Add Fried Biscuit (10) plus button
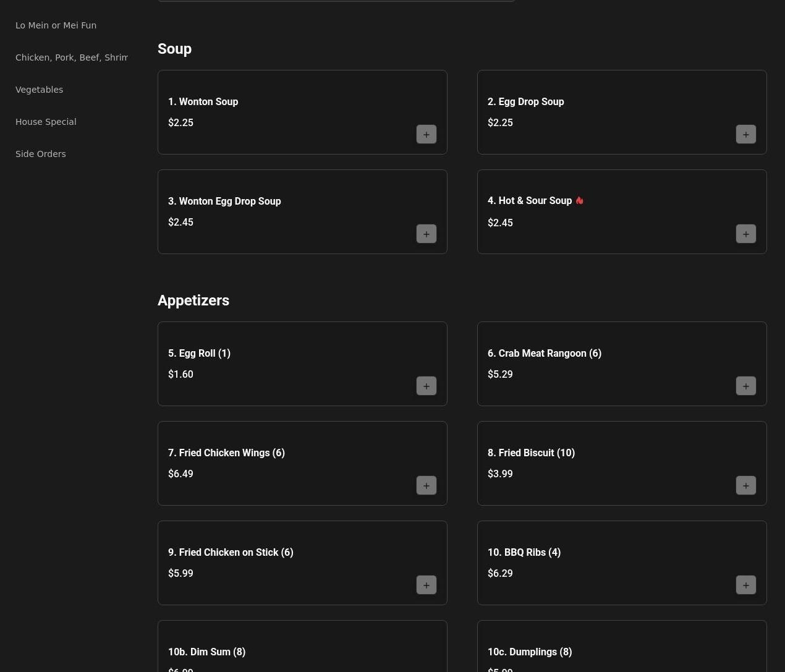This screenshot has width=785, height=672. [746, 485]
